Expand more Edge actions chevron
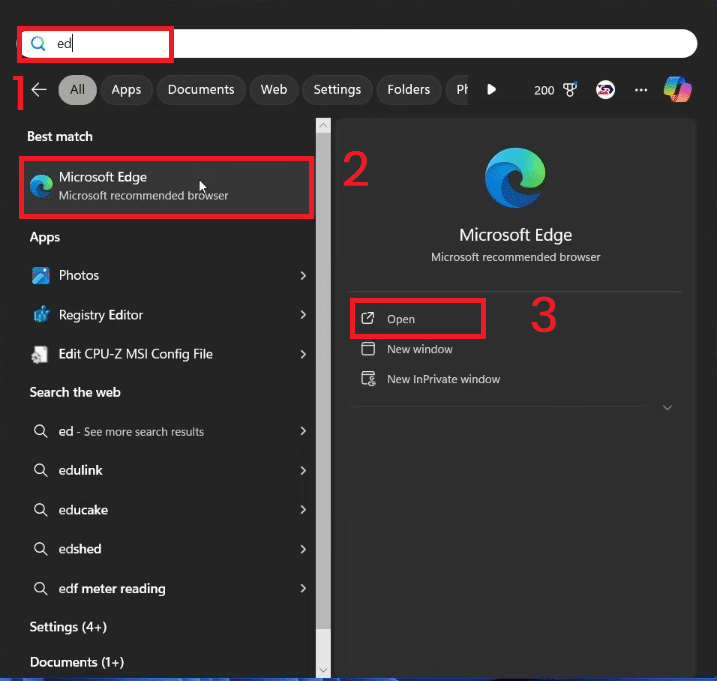Viewport: 717px width, 681px height. pyautogui.click(x=667, y=408)
